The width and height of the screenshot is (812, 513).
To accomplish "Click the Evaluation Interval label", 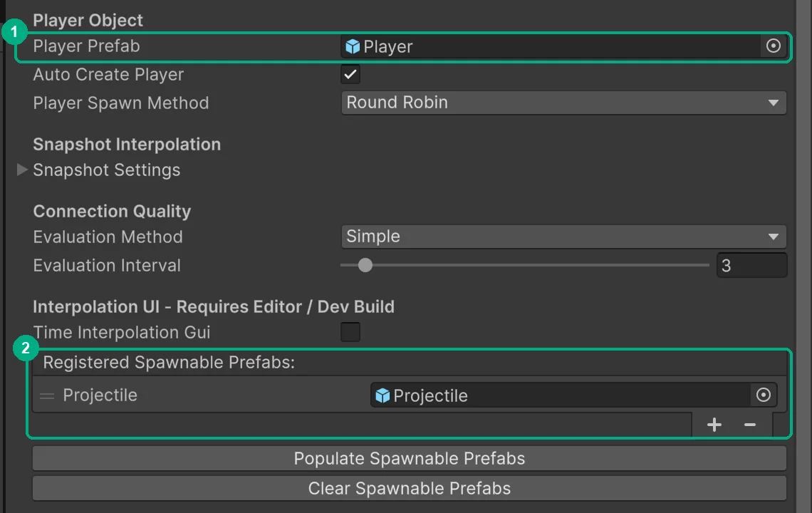I will point(107,265).
